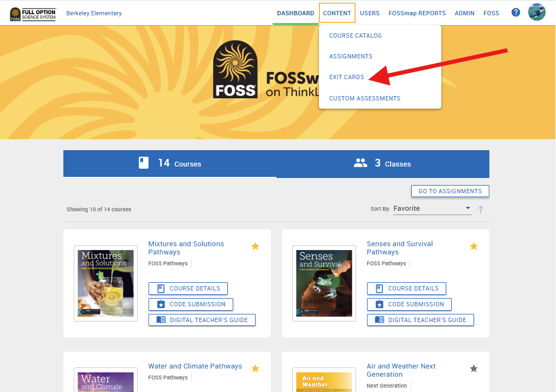Open Digital Teacher's Guide for Senses and Survival
Image resolution: width=556 pixels, height=392 pixels.
tap(420, 320)
